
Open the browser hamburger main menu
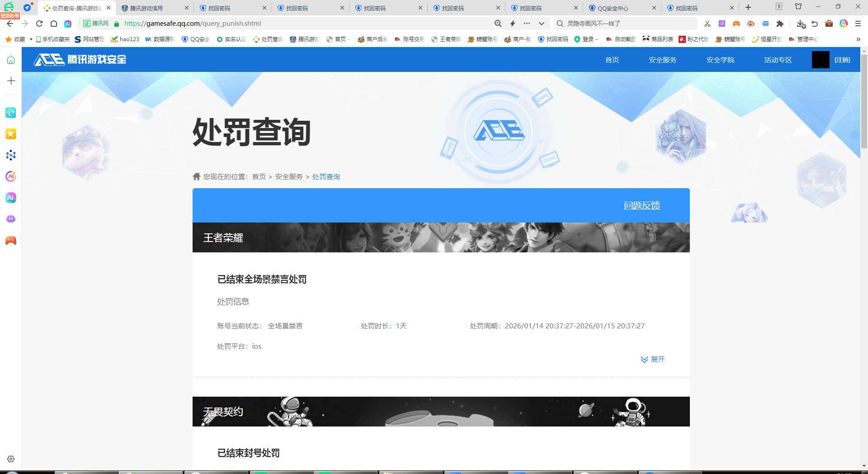click(858, 24)
